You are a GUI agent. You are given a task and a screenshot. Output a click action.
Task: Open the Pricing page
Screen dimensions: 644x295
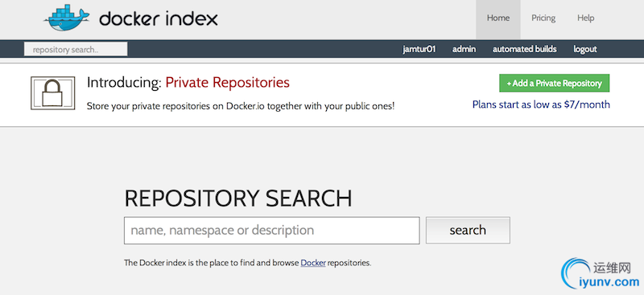pos(543,18)
